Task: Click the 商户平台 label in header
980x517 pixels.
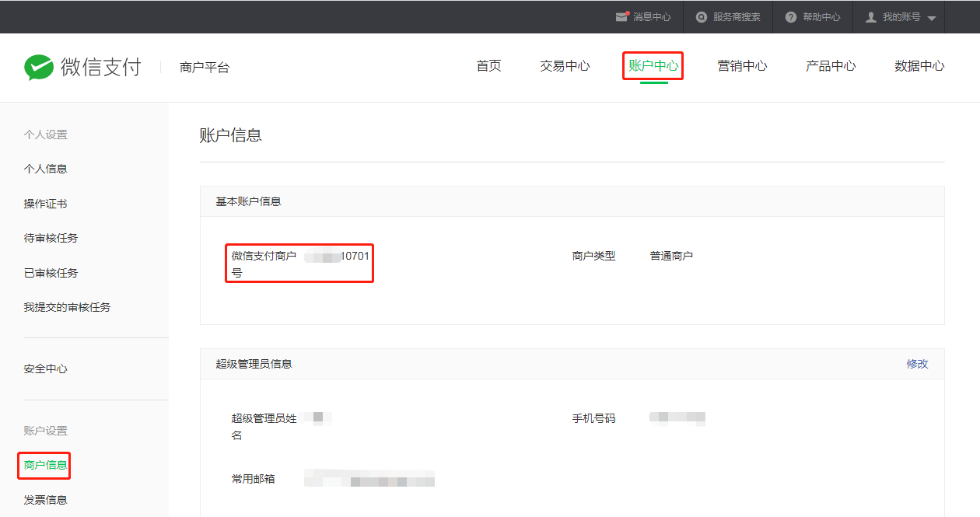Action: (205, 67)
